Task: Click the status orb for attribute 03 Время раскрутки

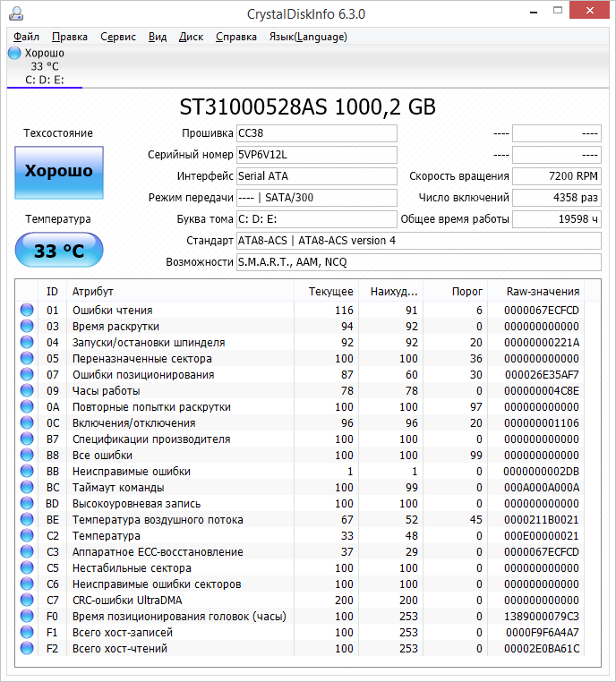Action: coord(27,326)
